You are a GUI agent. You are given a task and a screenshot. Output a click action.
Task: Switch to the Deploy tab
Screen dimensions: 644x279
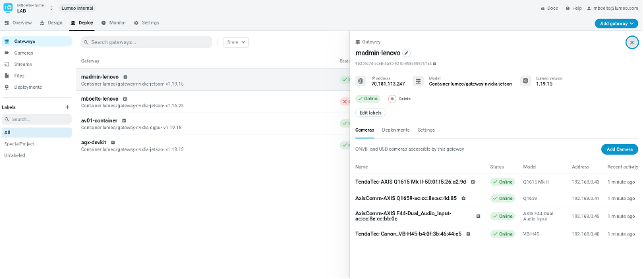pyautogui.click(x=82, y=23)
